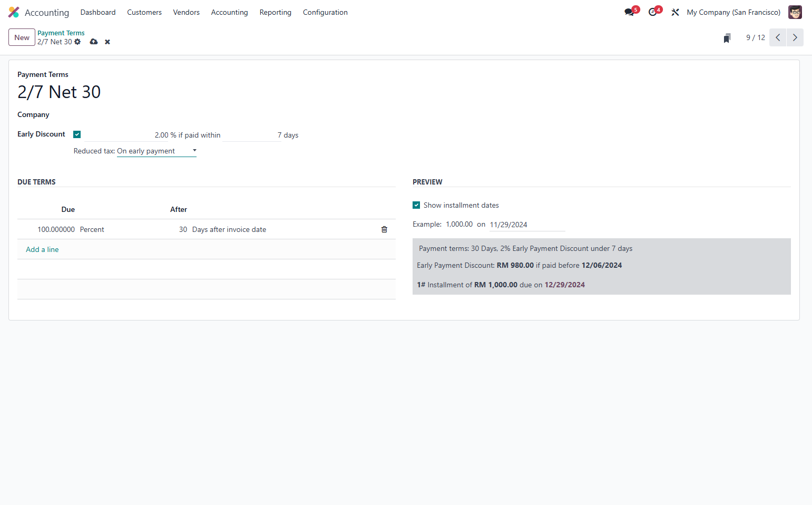Open the Customers menu
Viewport: 812px width, 505px height.
[x=144, y=12]
